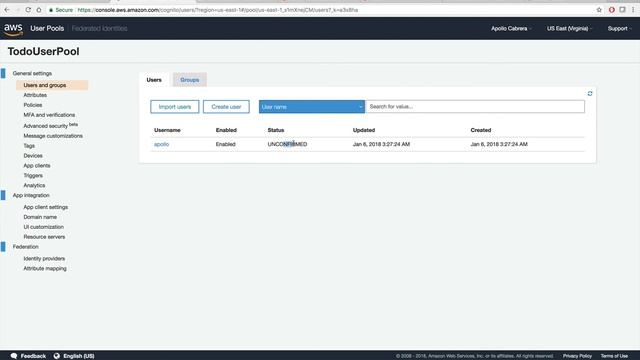This screenshot has width=640, height=360.
Task: Open MFA and verifications settings
Action: pos(49,115)
